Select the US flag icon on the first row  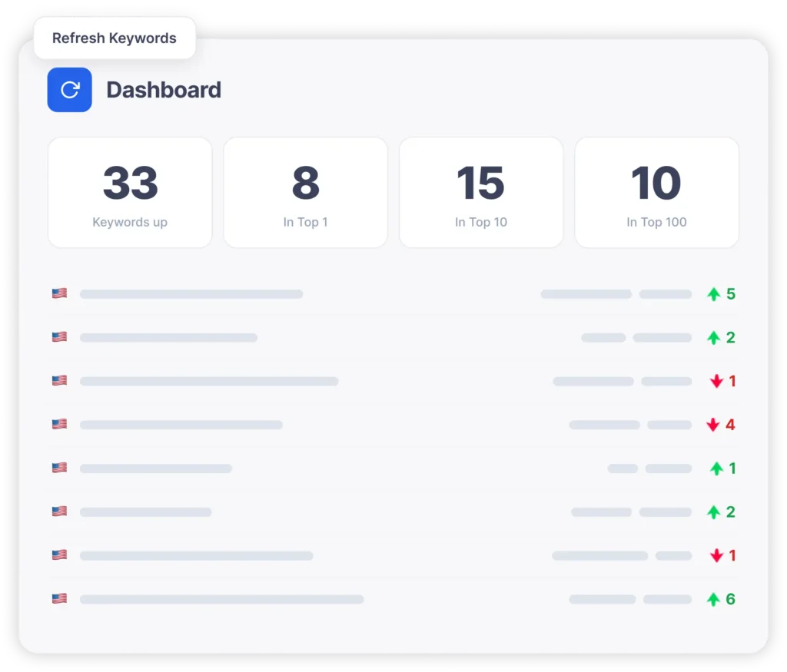point(59,293)
